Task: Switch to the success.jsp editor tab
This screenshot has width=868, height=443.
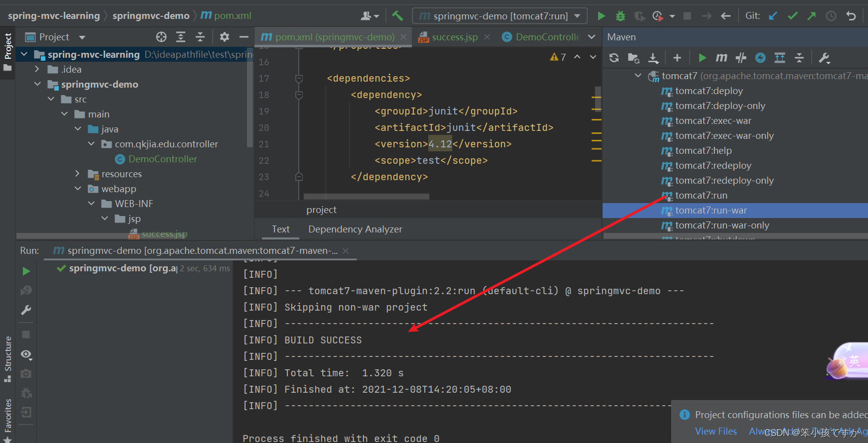Action: 454,37
